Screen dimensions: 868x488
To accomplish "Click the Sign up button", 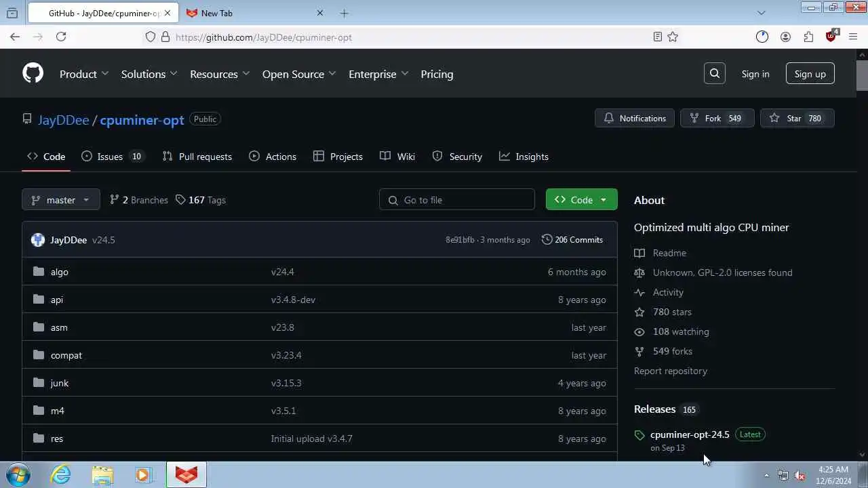I will click(x=810, y=74).
